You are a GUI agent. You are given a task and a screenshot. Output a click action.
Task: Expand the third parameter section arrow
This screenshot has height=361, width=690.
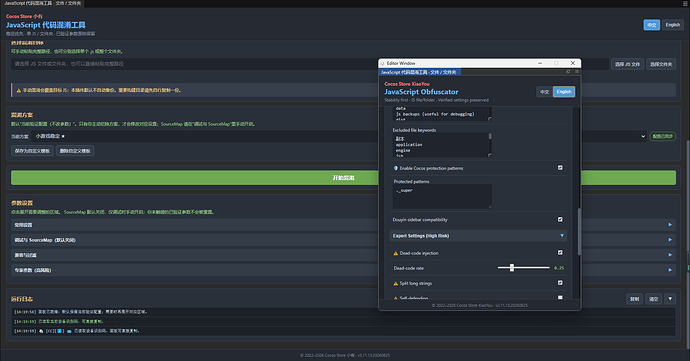[x=670, y=255]
